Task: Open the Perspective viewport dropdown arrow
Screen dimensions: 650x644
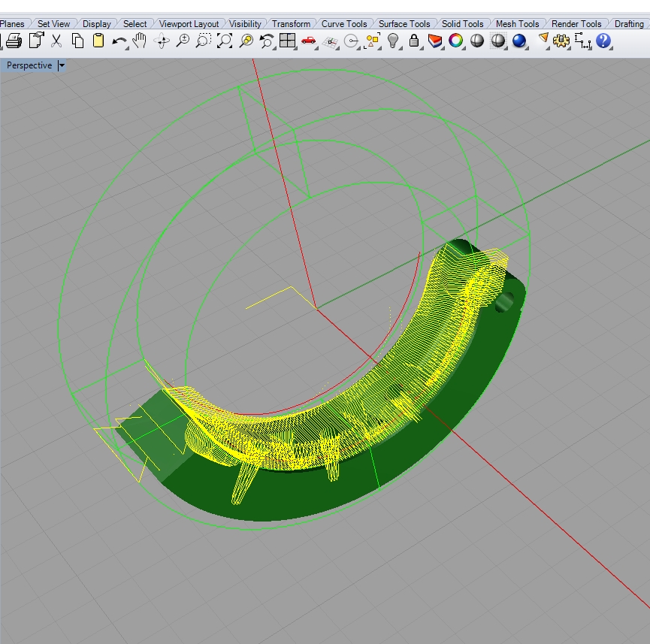Action: [62, 65]
